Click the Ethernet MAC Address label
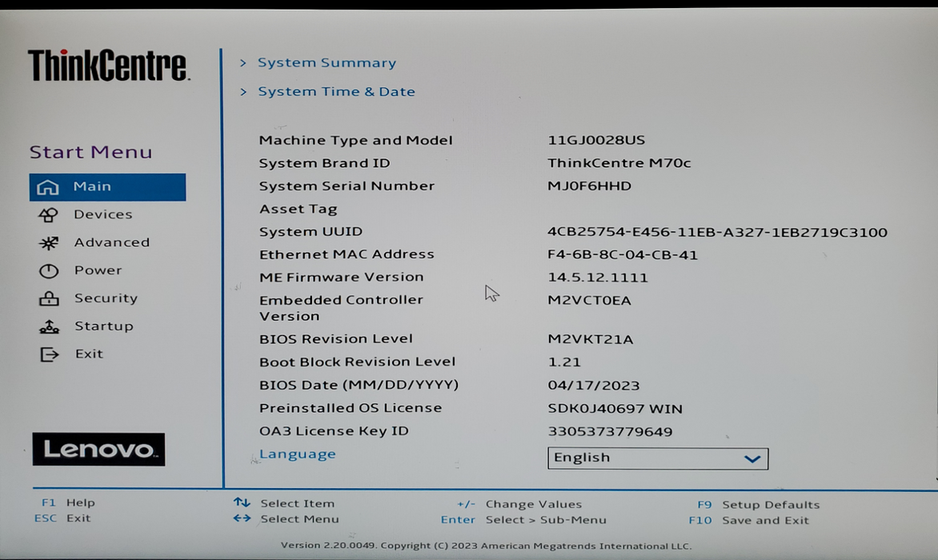Screen dimensions: 938x560 tap(347, 254)
